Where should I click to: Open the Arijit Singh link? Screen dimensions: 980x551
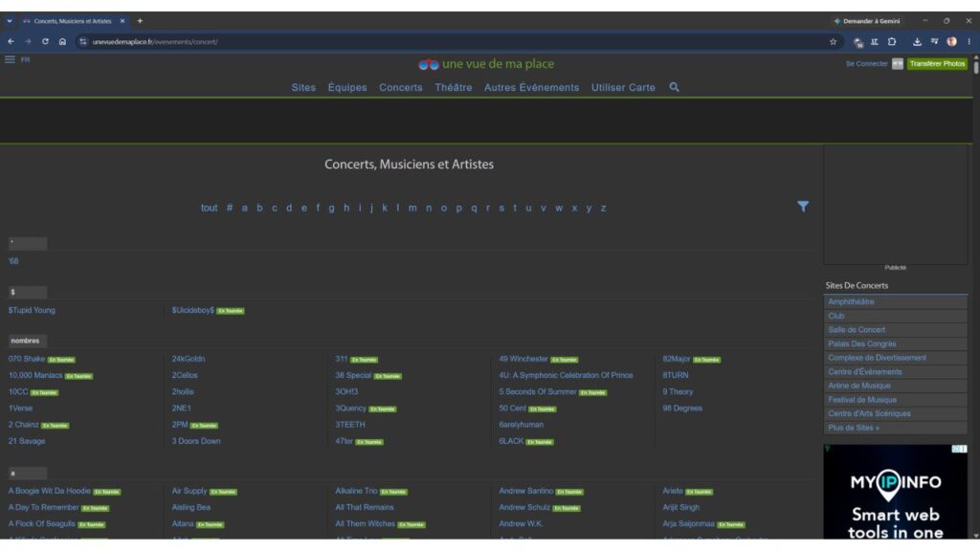pos(680,507)
